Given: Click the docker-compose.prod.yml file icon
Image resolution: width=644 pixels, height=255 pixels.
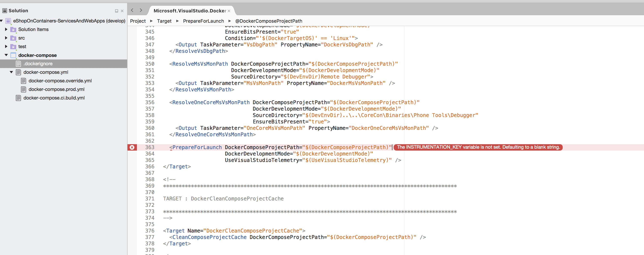Looking at the screenshot, I should 24,89.
